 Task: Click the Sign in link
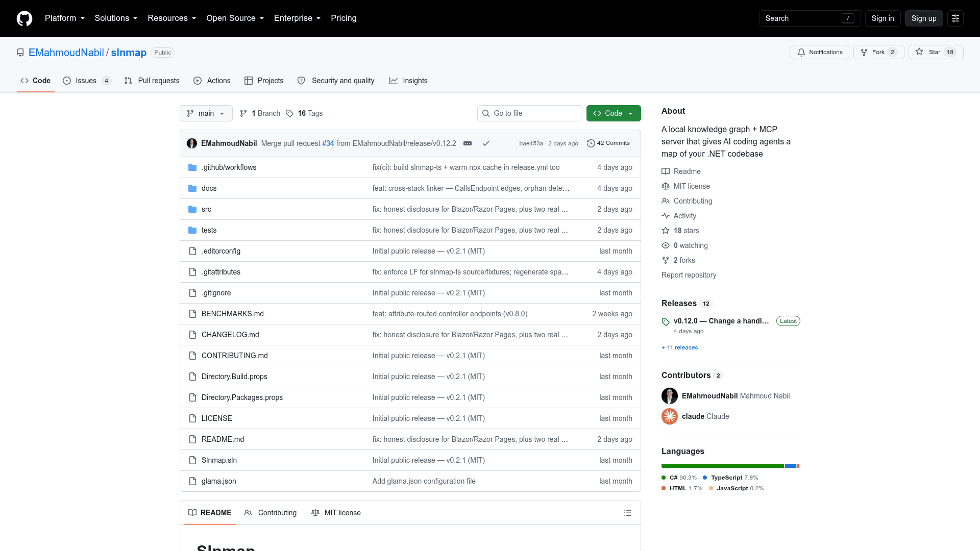tap(883, 18)
